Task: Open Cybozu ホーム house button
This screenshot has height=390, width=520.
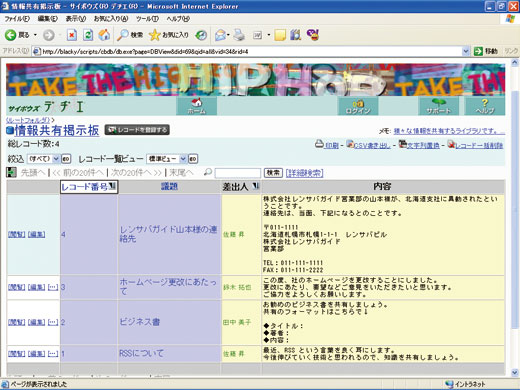Action: coord(197,106)
